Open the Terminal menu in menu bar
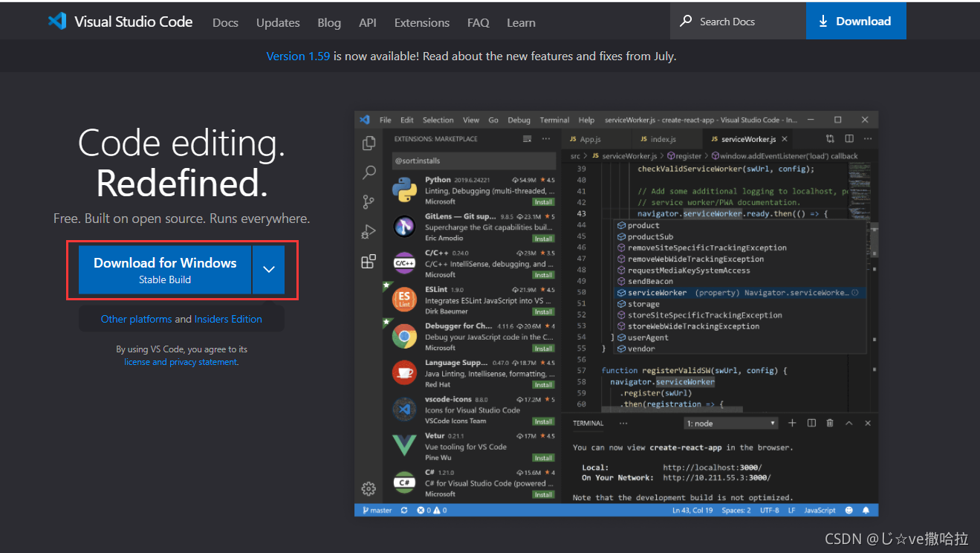The width and height of the screenshot is (980, 553). click(554, 120)
